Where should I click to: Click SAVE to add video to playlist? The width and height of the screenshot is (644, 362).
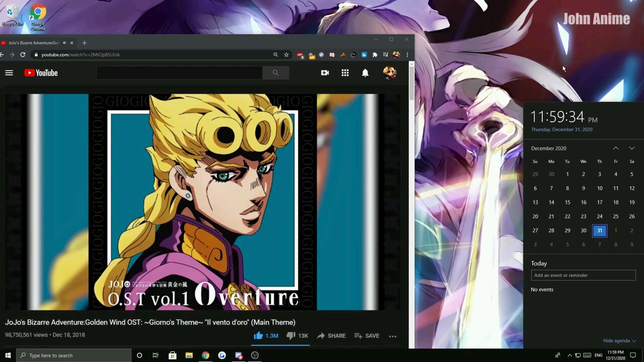point(367,335)
